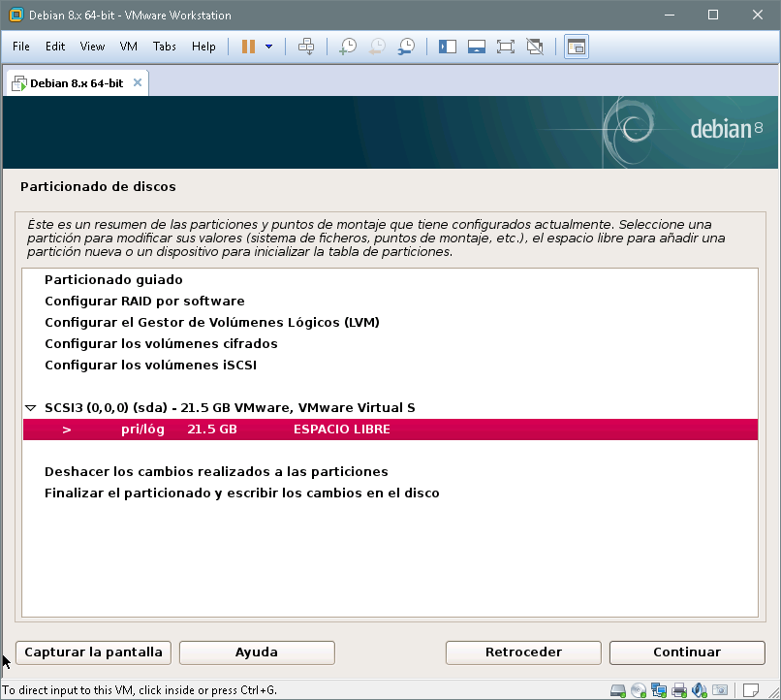This screenshot has height=700, width=781.
Task: Collapse the SCSI3 (sda) disk tree
Action: click(31, 408)
